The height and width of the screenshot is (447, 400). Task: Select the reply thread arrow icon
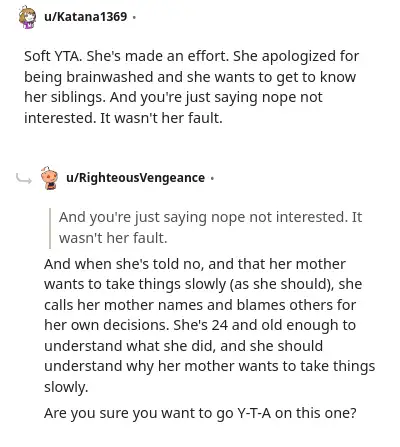pos(24,179)
